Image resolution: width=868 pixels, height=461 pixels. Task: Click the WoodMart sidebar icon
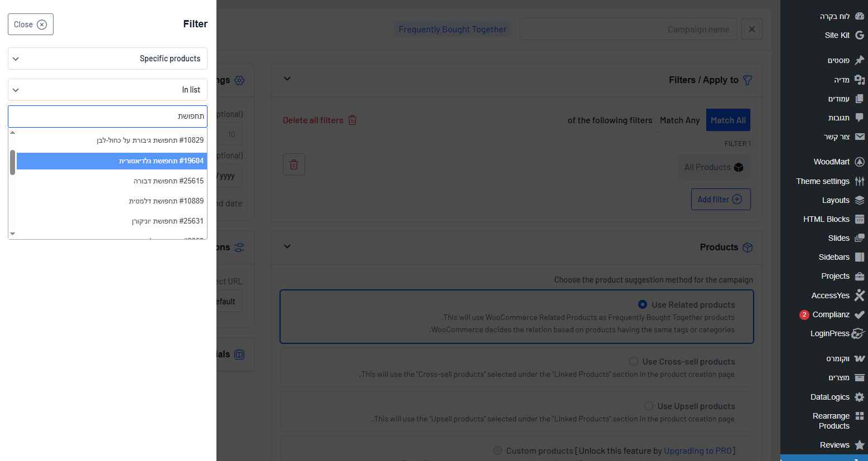click(859, 162)
